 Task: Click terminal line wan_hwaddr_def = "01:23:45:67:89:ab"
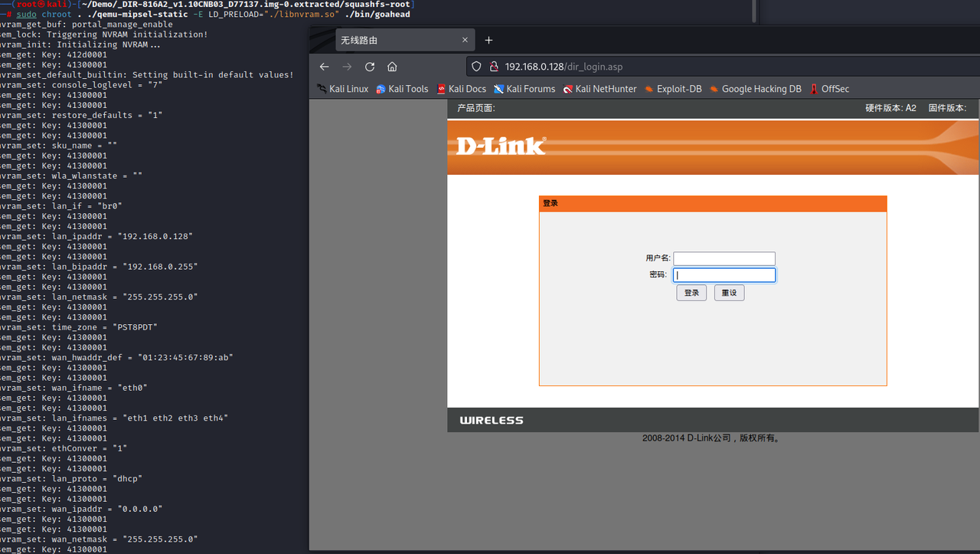pyautogui.click(x=116, y=358)
